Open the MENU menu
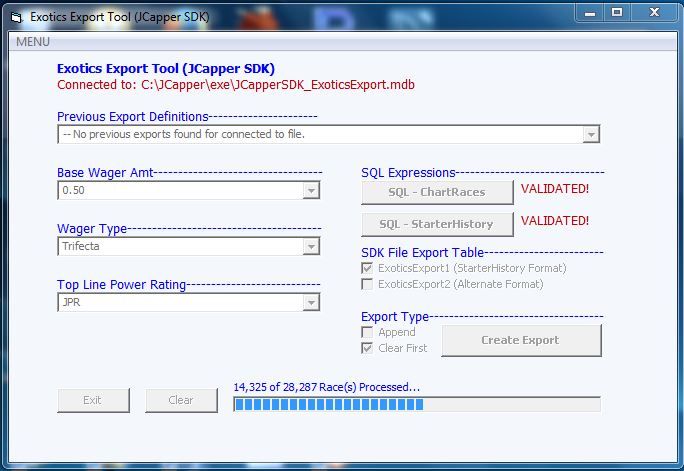 point(33,42)
